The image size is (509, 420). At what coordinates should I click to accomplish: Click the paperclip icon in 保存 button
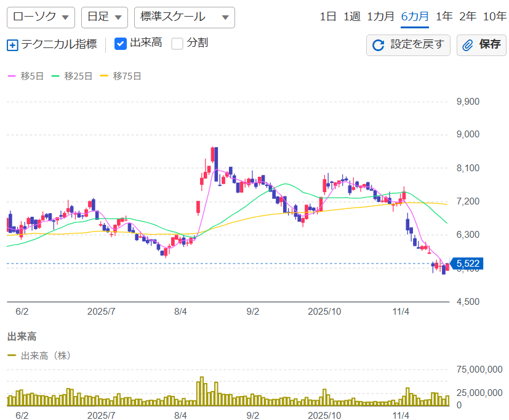click(x=468, y=45)
